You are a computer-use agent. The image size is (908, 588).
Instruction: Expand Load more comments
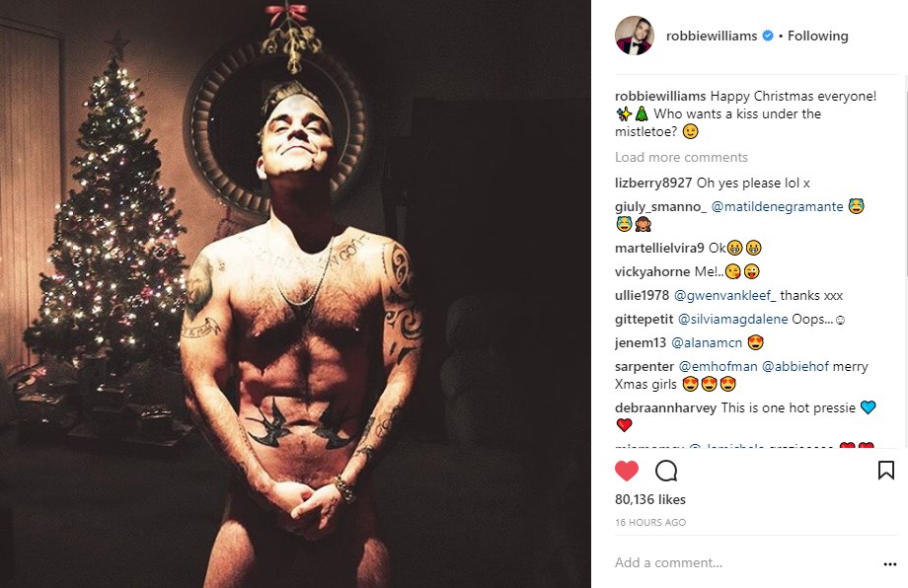click(x=681, y=158)
